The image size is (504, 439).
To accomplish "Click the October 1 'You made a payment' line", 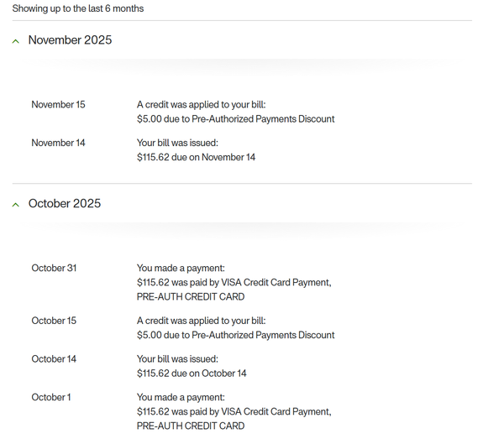I will [181, 398].
